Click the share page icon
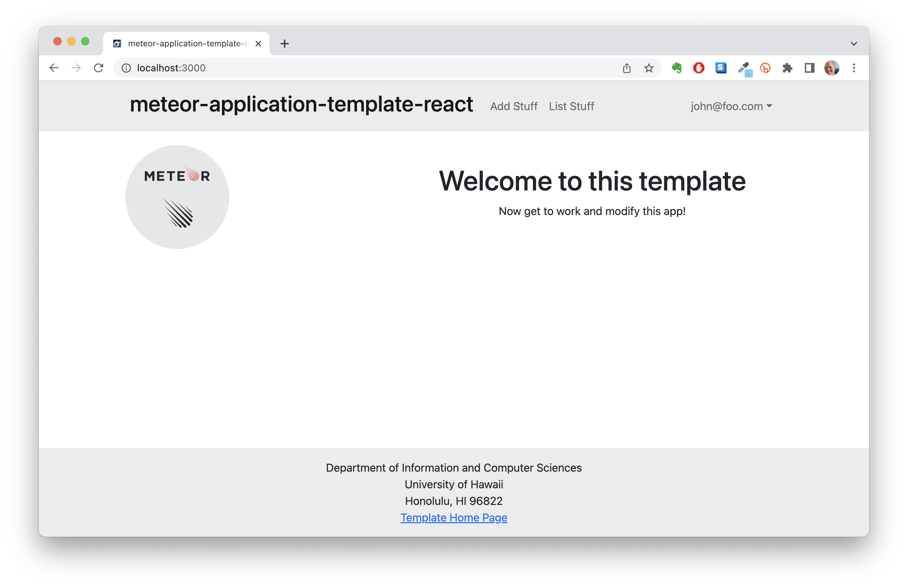 pos(626,68)
